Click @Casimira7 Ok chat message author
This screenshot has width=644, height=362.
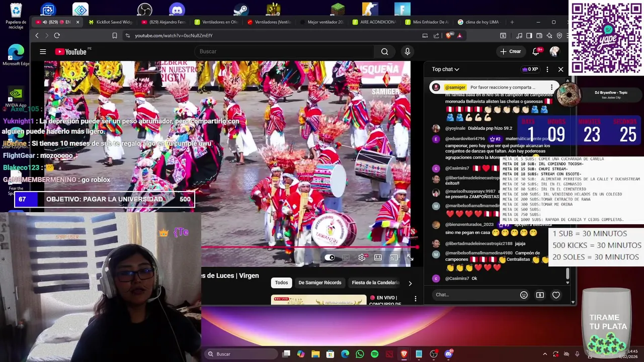click(x=457, y=279)
